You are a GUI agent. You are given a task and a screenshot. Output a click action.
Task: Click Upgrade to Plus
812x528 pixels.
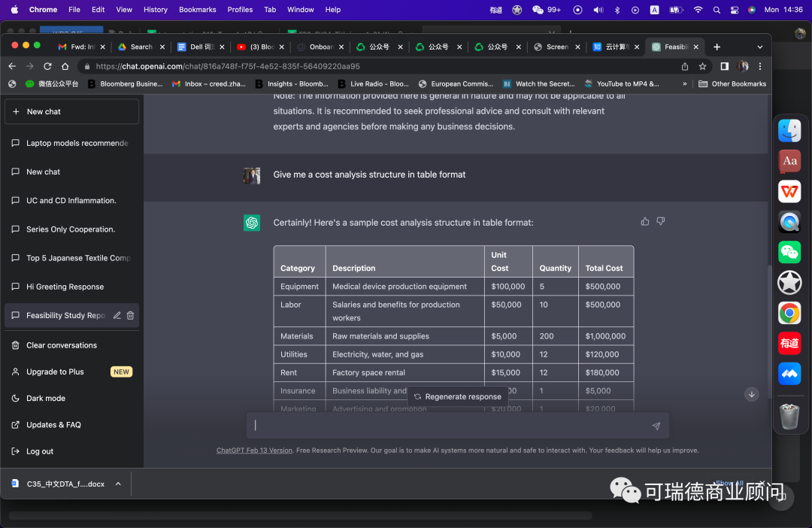[71, 372]
